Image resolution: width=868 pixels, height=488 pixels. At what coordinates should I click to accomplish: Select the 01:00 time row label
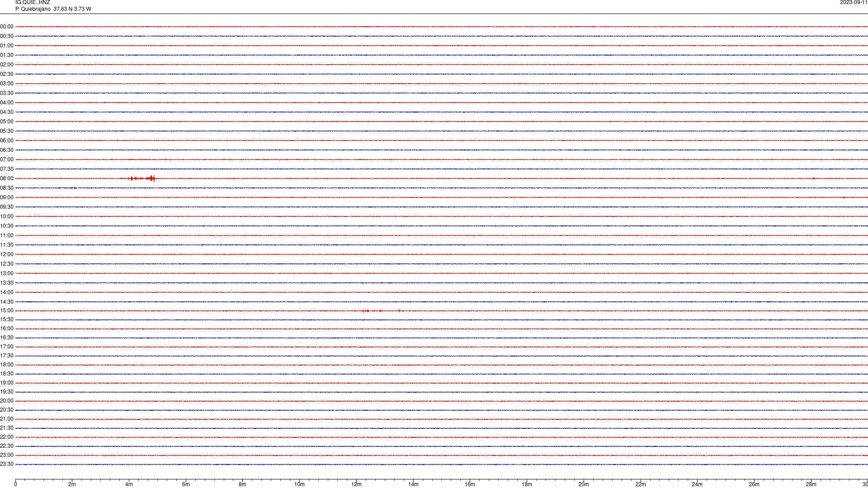click(7, 46)
